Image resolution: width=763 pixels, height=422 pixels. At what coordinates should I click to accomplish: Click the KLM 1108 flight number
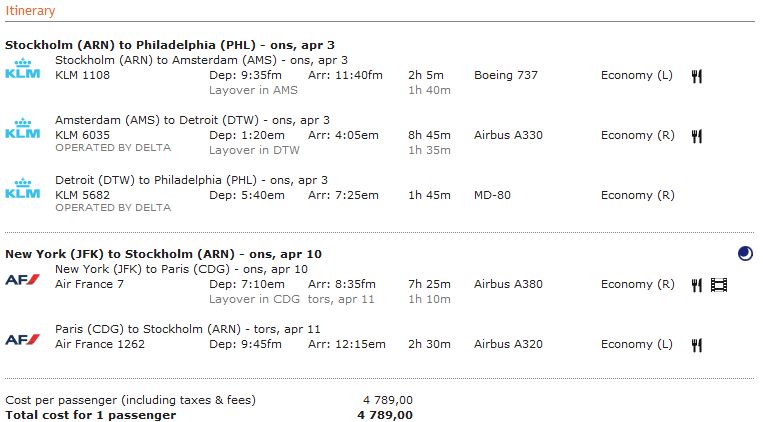coord(82,75)
